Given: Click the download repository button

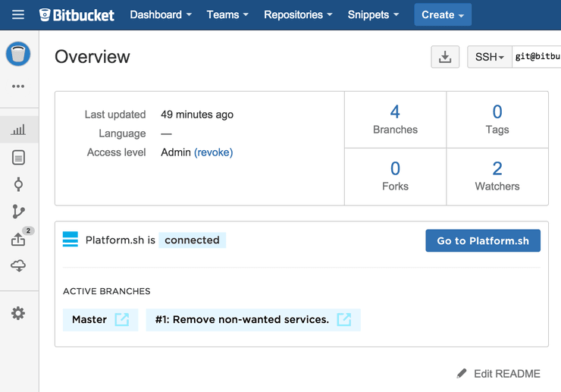Looking at the screenshot, I should pos(445,57).
